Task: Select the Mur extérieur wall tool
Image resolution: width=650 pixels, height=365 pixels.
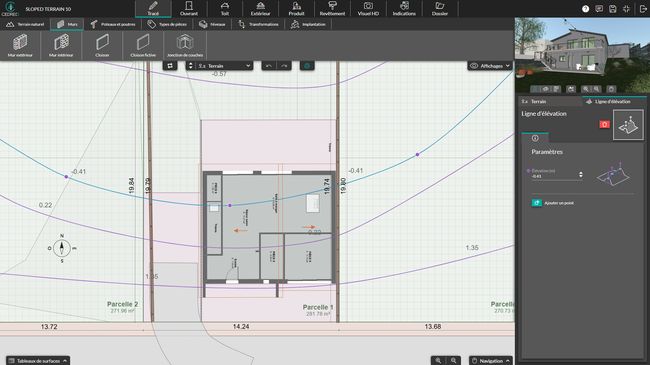Action: pyautogui.click(x=20, y=46)
